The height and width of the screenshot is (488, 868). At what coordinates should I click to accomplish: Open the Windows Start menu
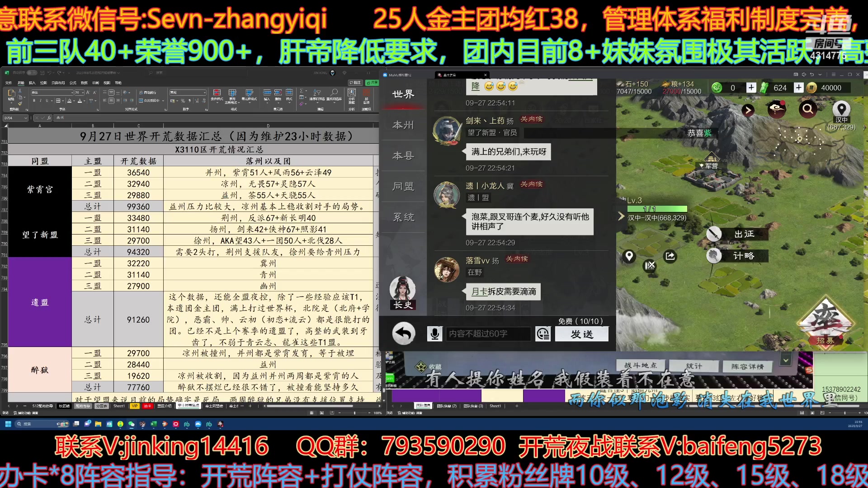(x=8, y=424)
